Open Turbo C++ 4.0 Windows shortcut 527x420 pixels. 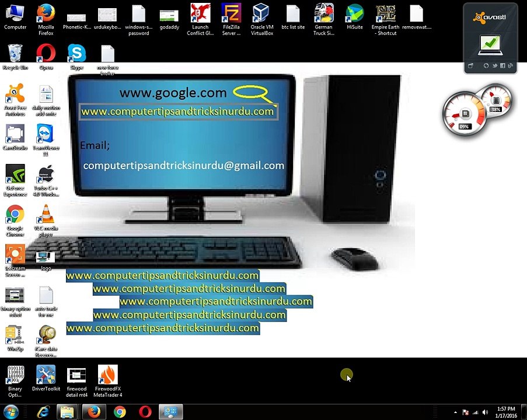[46, 180]
